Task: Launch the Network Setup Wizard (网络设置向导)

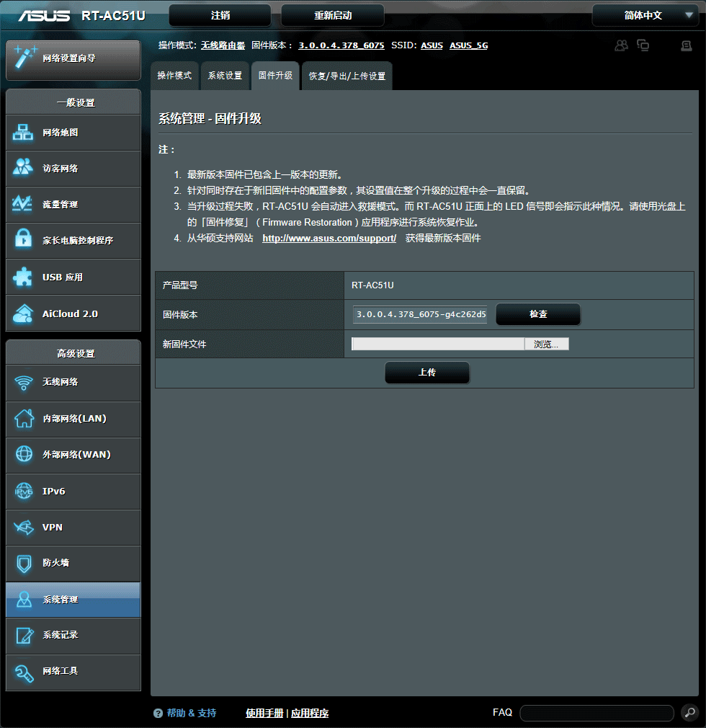Action: [x=72, y=60]
